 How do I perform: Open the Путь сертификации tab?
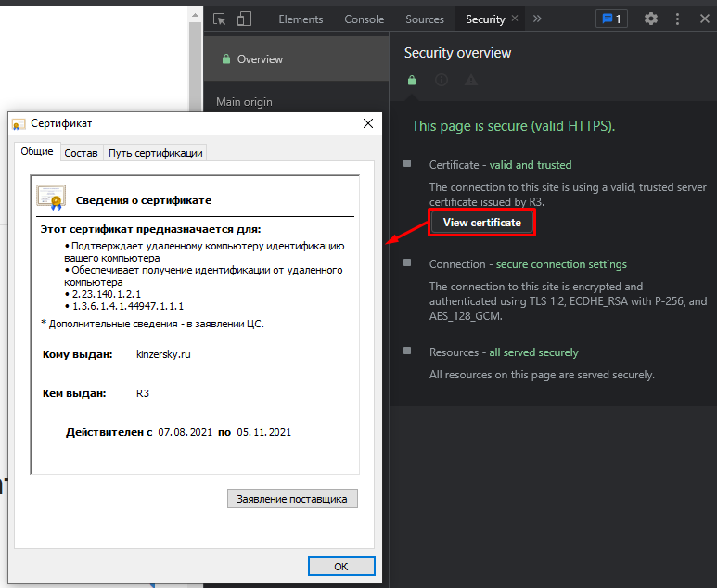tap(155, 153)
